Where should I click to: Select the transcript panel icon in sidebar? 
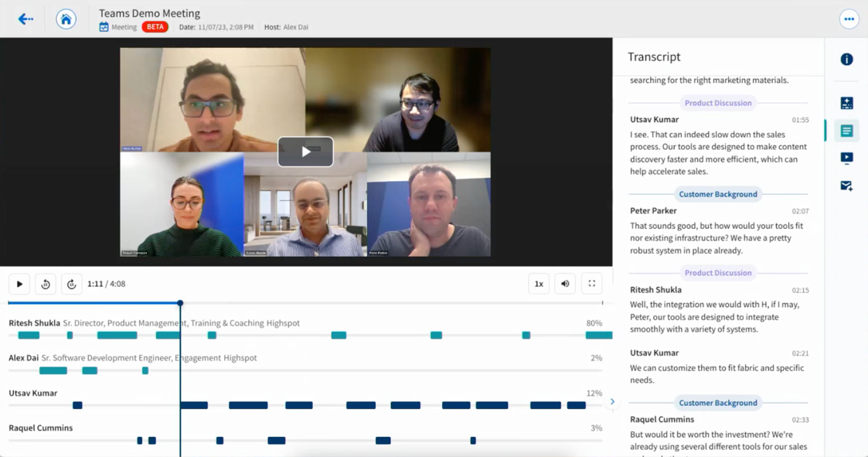(846, 130)
